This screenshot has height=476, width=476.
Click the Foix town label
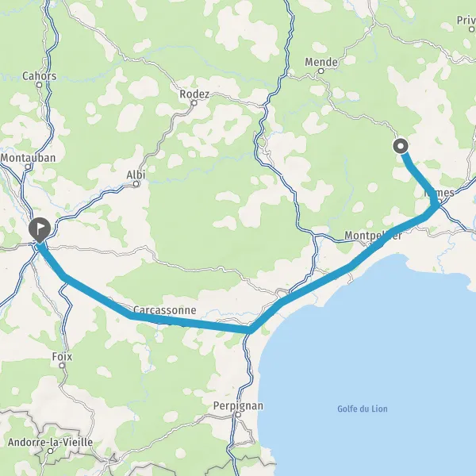click(x=62, y=356)
